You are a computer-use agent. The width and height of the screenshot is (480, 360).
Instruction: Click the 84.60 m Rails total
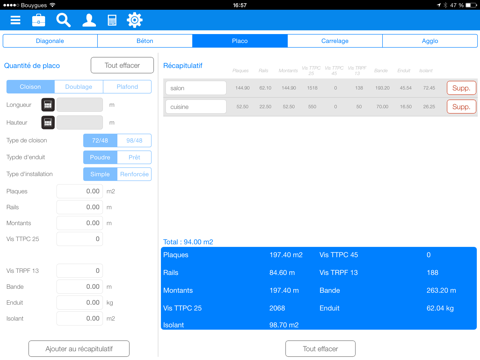(x=282, y=273)
